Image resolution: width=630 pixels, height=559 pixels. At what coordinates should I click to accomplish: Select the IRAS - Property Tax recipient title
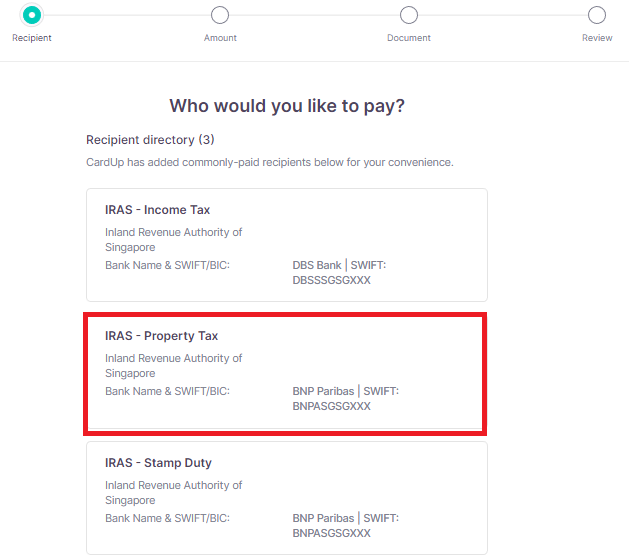[161, 336]
